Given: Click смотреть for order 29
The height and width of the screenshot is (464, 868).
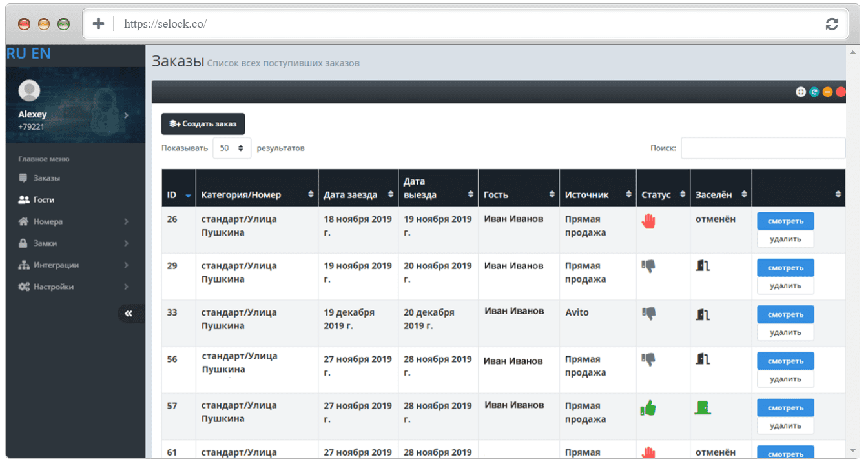Looking at the screenshot, I should [x=785, y=268].
